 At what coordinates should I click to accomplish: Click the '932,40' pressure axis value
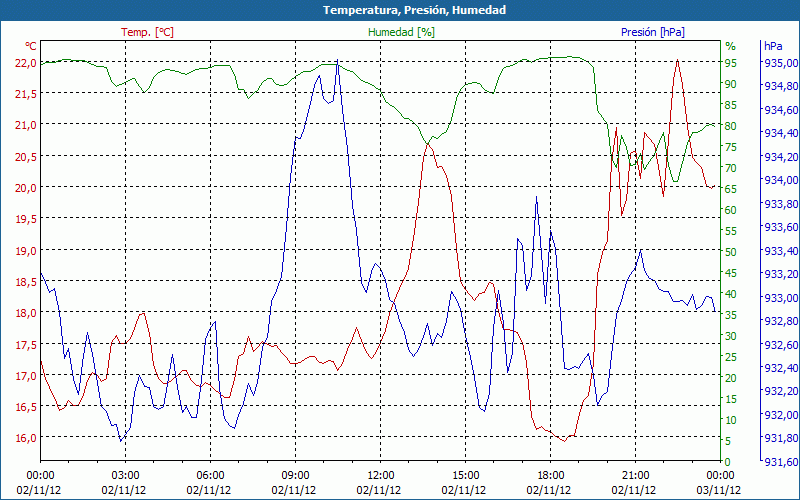pyautogui.click(x=781, y=367)
